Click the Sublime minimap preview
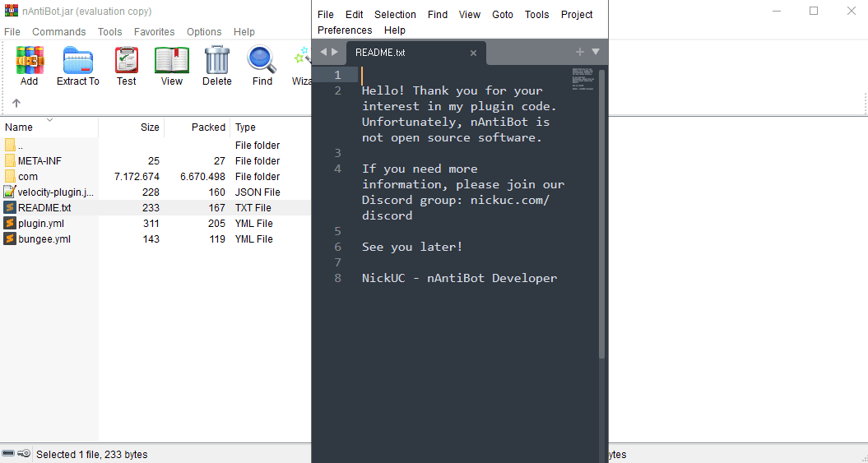This screenshot has width=868, height=463. coord(583,79)
